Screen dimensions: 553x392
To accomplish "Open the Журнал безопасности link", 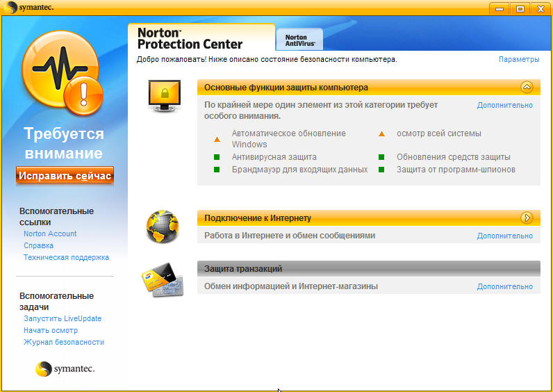I will point(64,342).
